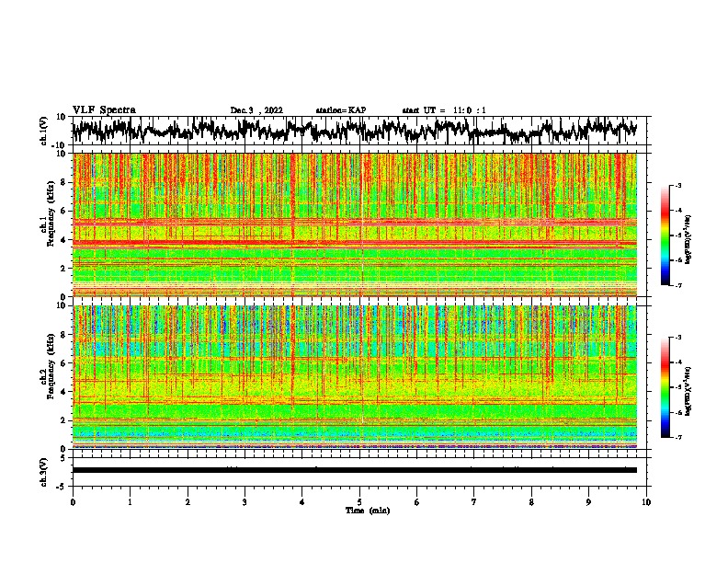Click time axis tick label "5"

359,502
